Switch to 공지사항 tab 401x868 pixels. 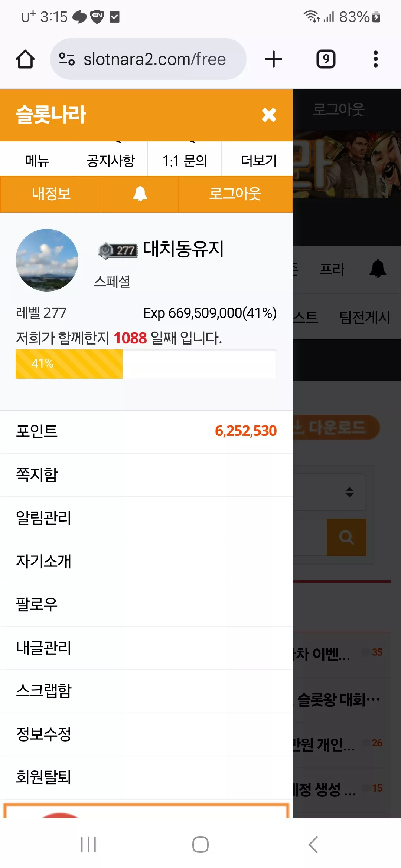pyautogui.click(x=111, y=161)
